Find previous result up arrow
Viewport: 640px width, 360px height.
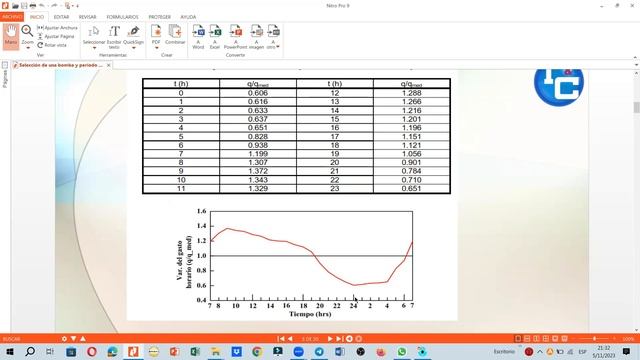click(x=83, y=339)
